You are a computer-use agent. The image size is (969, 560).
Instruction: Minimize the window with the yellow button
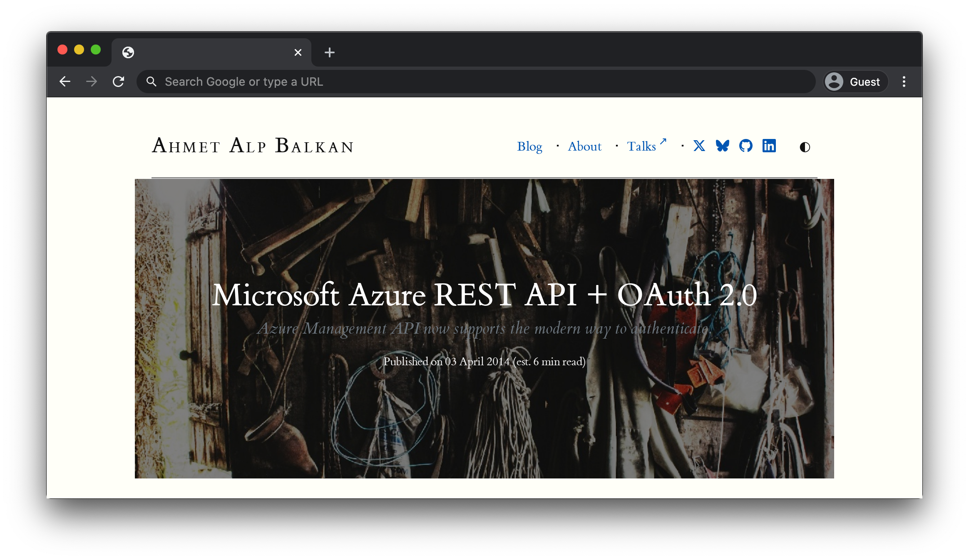coord(79,50)
